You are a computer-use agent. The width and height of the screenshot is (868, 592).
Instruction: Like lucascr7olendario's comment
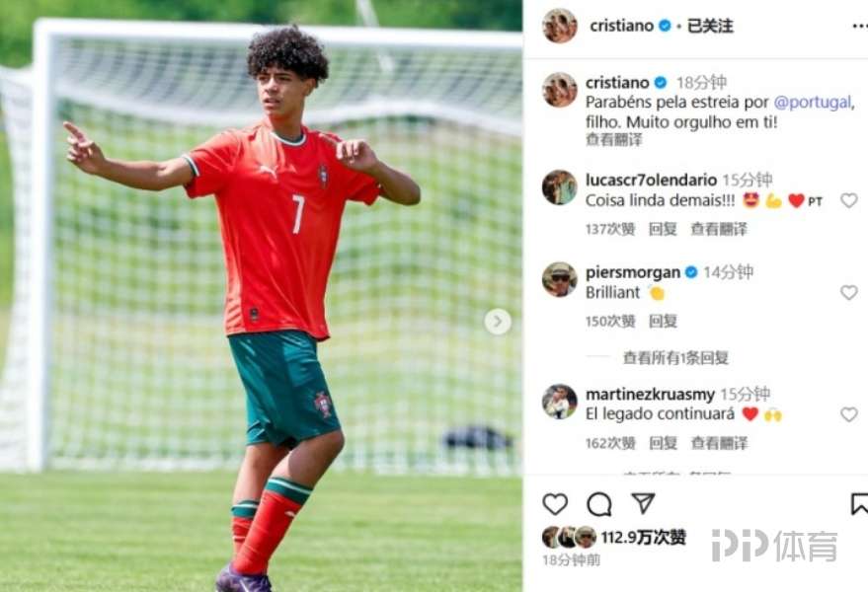click(848, 200)
